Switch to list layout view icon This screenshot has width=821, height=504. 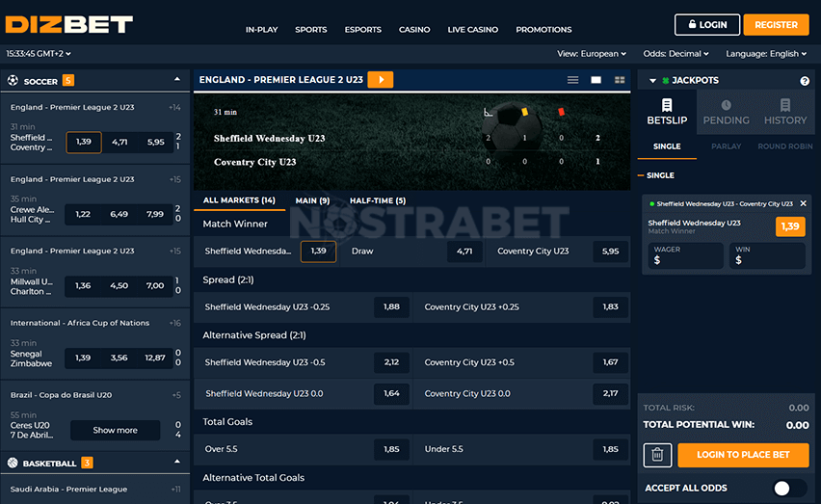(x=572, y=80)
